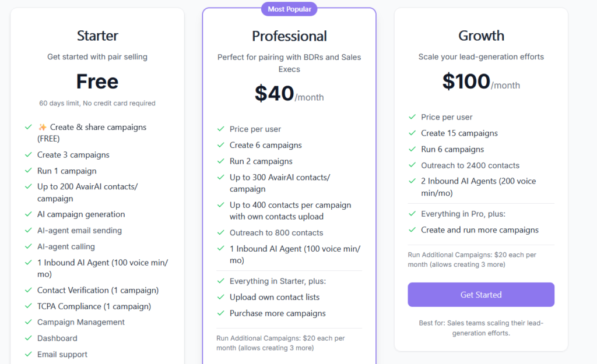Click checkmark icon beside Create 15 campaigns
597x364 pixels.
click(412, 133)
